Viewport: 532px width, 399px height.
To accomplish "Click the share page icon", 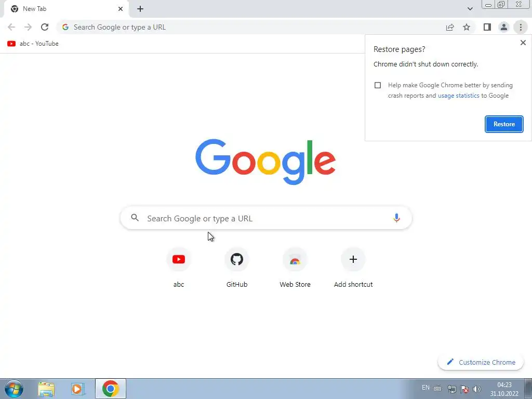I will [x=450, y=27].
